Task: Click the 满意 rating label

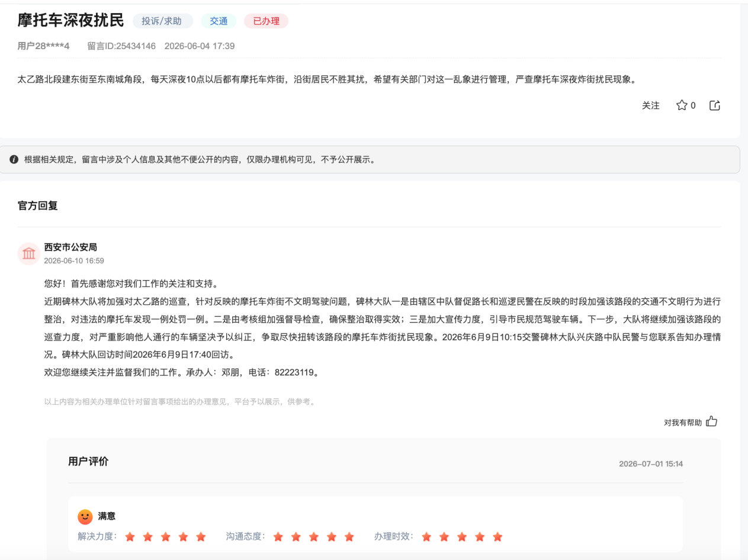Action: tap(107, 516)
